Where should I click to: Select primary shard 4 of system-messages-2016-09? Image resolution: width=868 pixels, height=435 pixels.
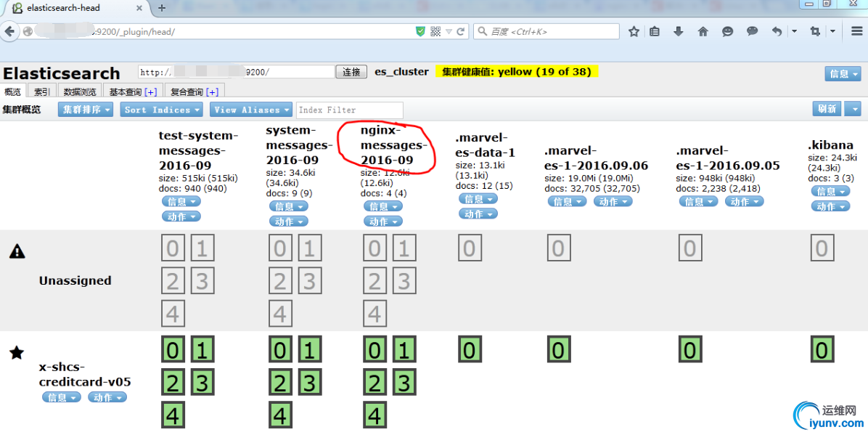tap(280, 415)
